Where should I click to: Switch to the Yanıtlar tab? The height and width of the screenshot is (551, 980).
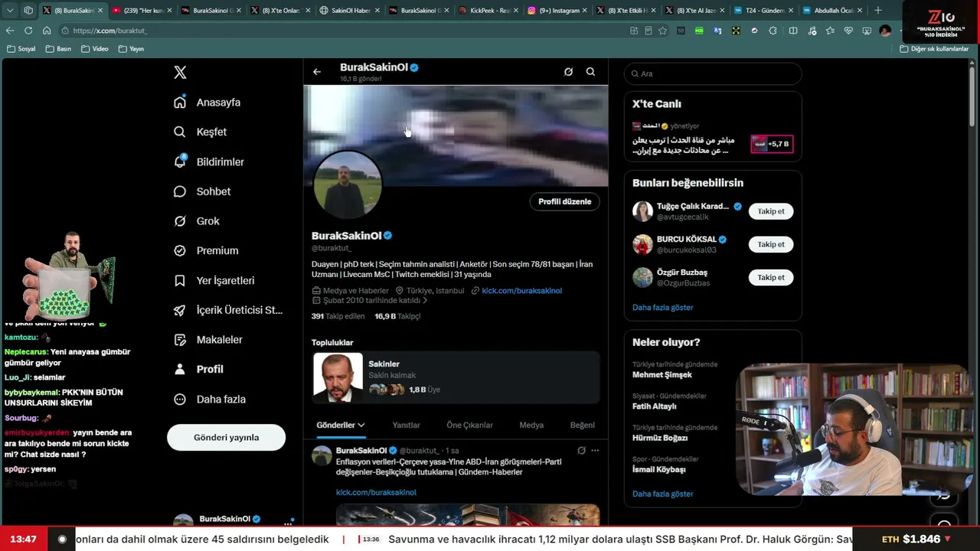click(x=406, y=425)
